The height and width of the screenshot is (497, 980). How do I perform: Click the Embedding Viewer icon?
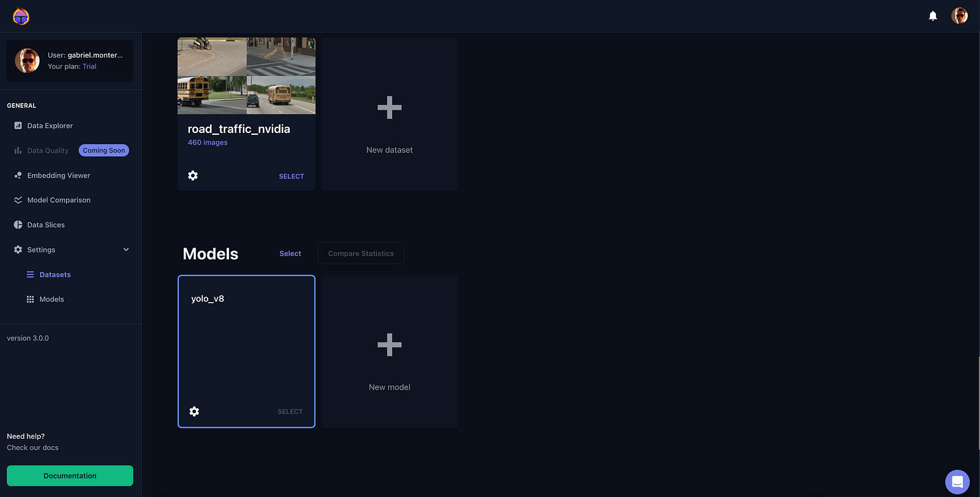[18, 175]
